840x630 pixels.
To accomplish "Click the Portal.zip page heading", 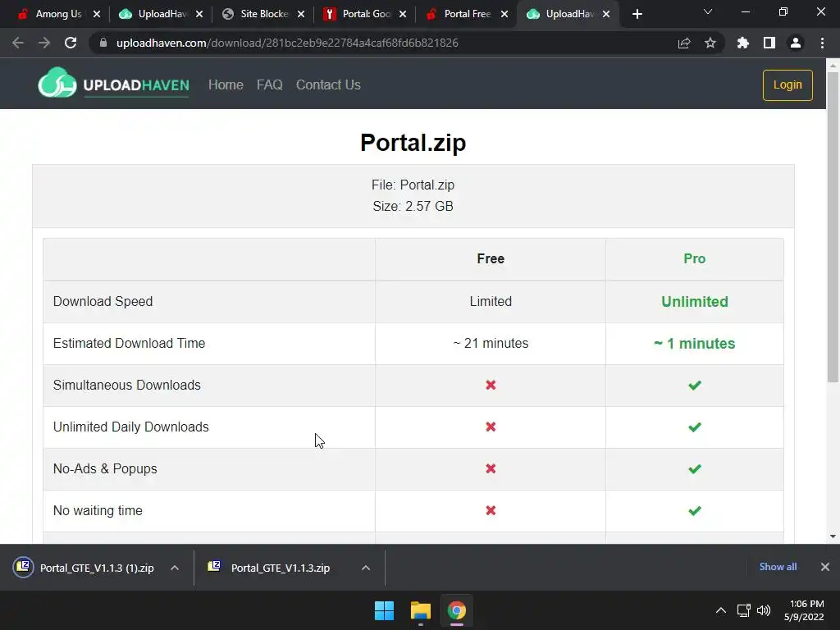I will [413, 143].
